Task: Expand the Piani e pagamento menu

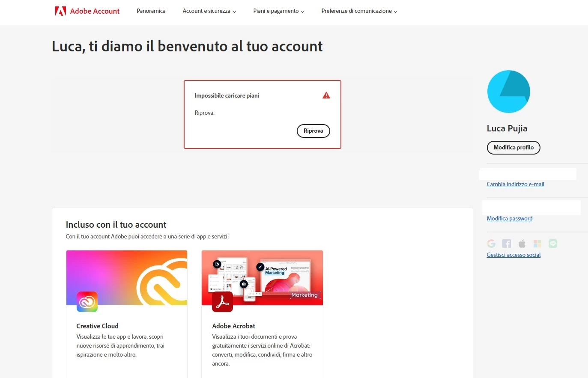Action: [279, 11]
